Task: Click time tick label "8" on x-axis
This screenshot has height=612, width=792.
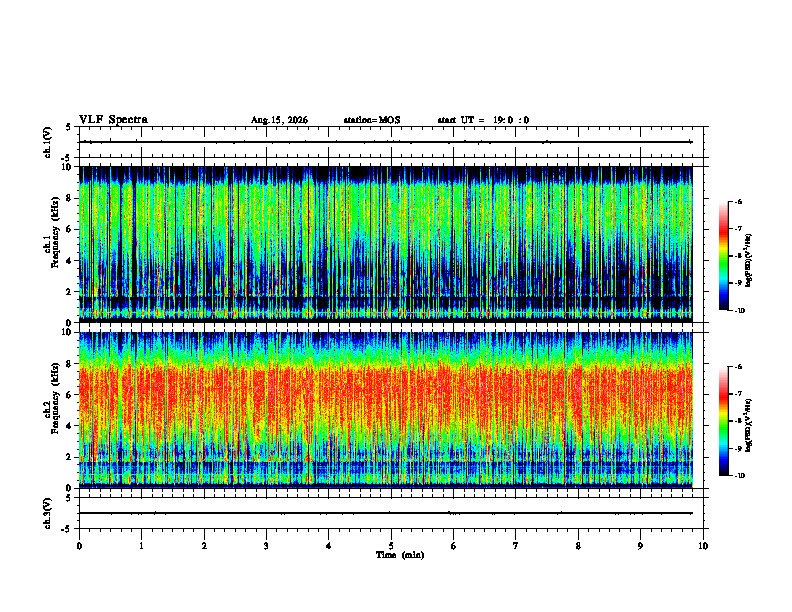Action: pos(578,546)
